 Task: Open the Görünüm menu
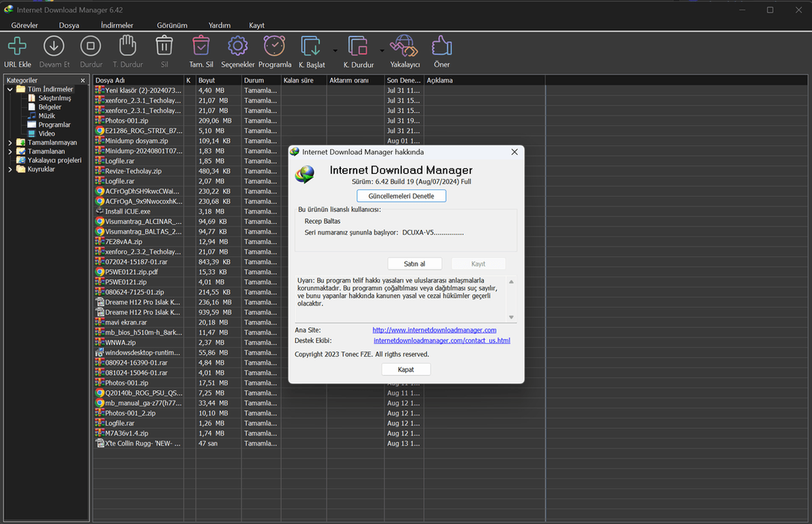(x=172, y=25)
